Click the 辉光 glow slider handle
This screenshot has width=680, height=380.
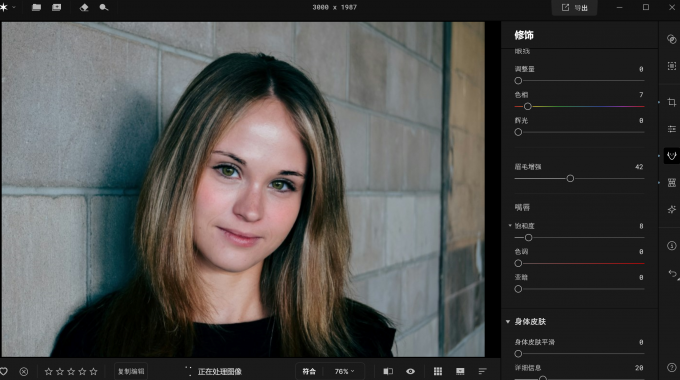(518, 132)
